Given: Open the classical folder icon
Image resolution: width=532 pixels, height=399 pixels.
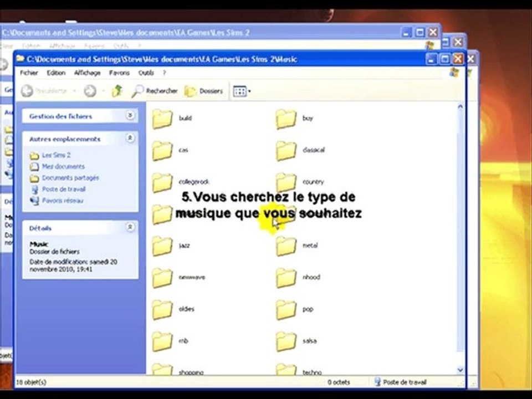Looking at the screenshot, I should coord(286,151).
